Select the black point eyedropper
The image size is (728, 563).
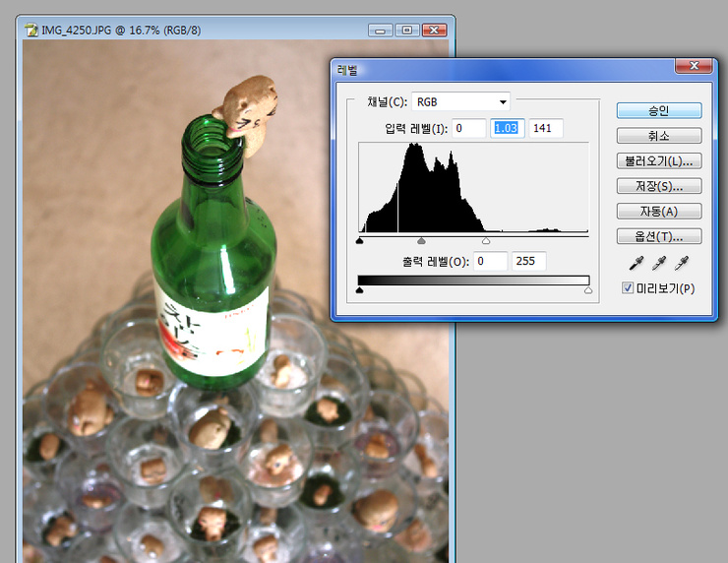click(637, 263)
